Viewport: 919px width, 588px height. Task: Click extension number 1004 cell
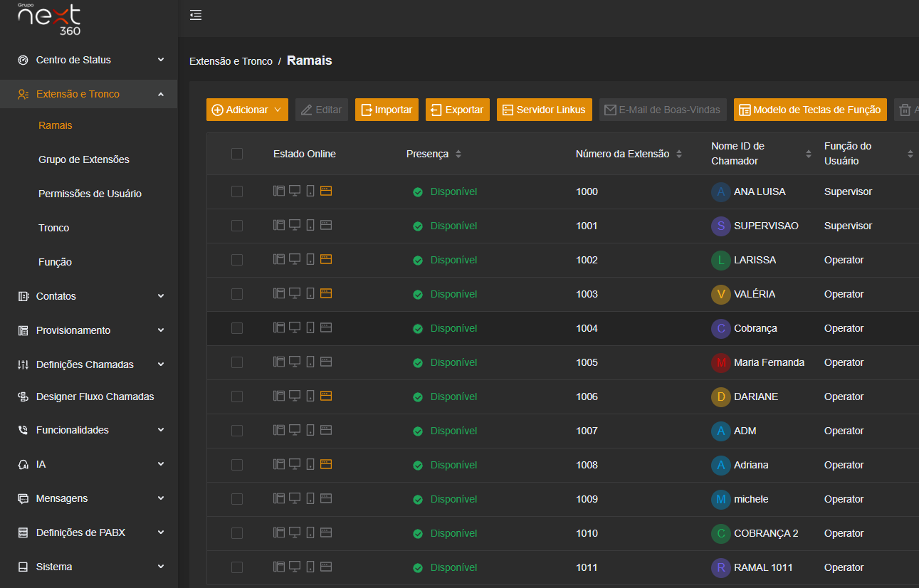[x=587, y=328]
